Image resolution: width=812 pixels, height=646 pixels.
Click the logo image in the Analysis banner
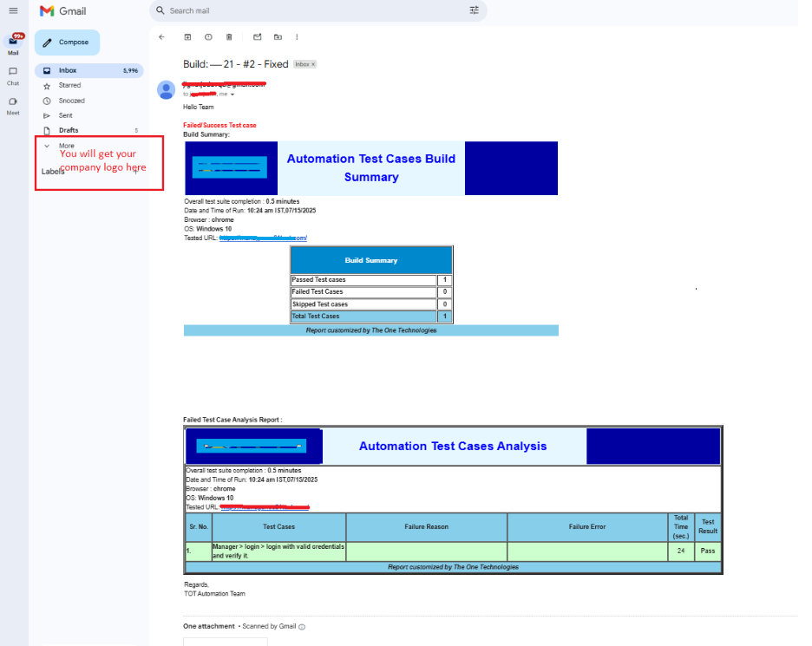252,446
